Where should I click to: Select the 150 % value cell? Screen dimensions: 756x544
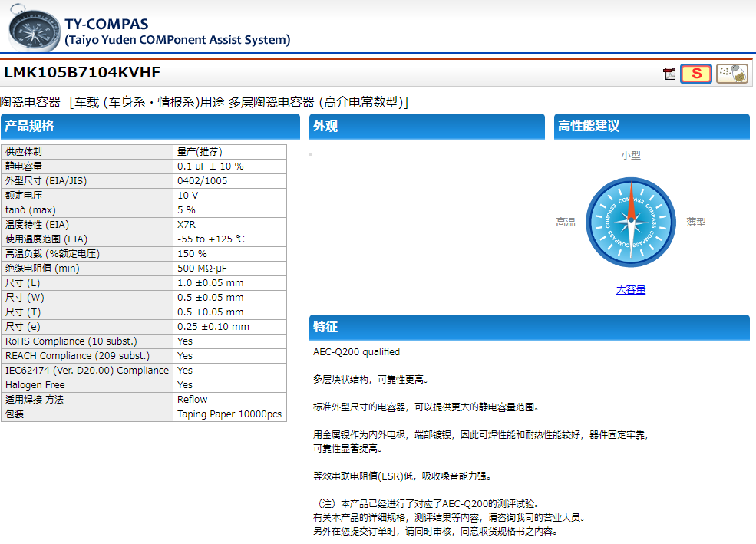pos(229,254)
